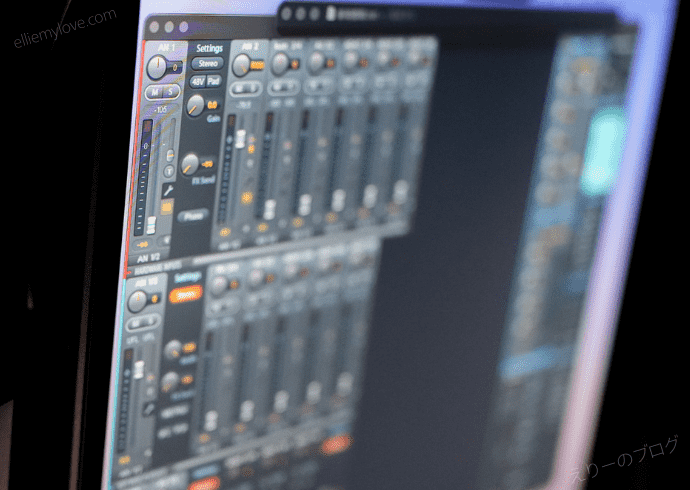Click the AN 1/2 channel name label
The width and height of the screenshot is (690, 490).
coord(149,258)
